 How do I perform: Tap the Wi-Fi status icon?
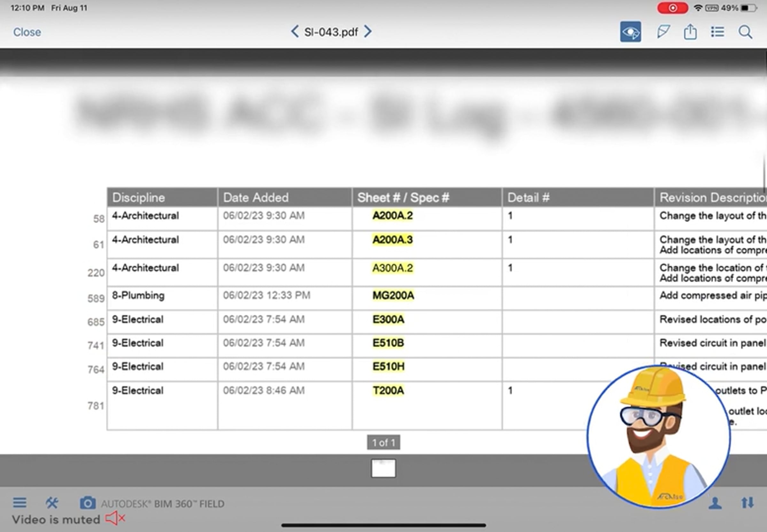point(698,8)
